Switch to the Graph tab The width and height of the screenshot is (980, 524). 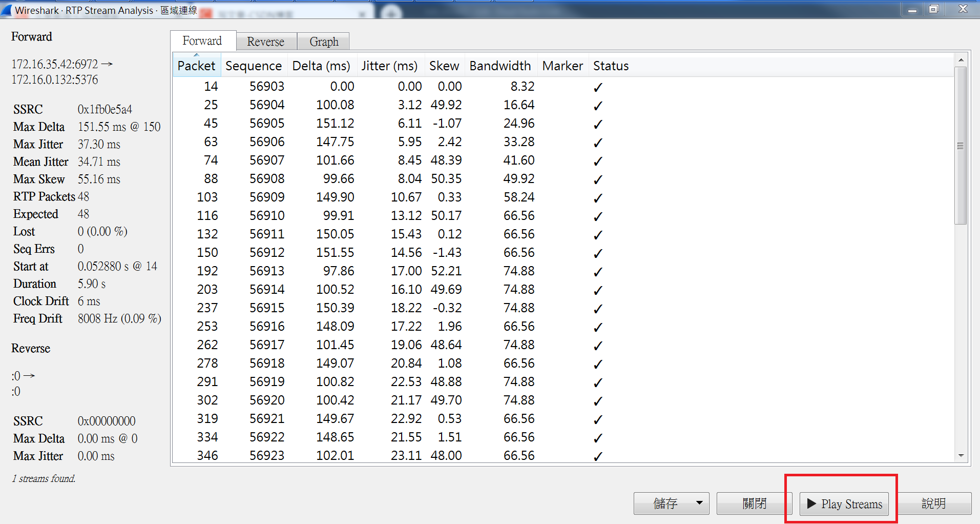(x=323, y=41)
